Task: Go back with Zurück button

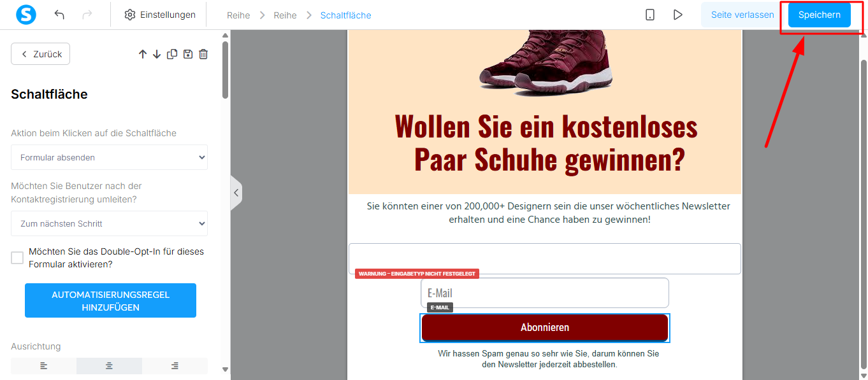Action: click(40, 54)
